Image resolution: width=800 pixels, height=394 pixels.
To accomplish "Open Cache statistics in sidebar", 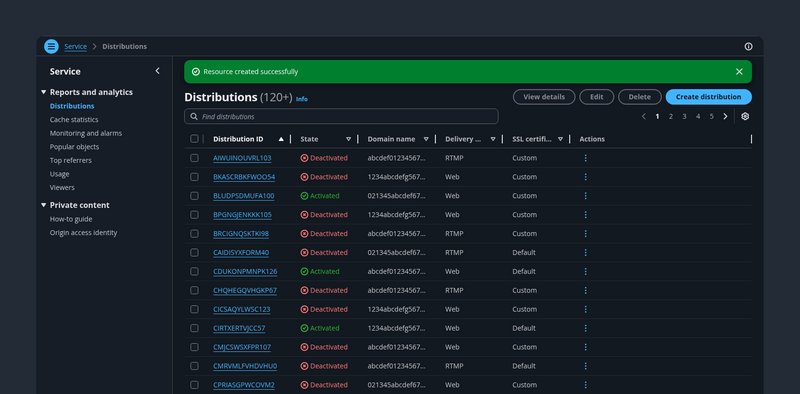I will 74,119.
